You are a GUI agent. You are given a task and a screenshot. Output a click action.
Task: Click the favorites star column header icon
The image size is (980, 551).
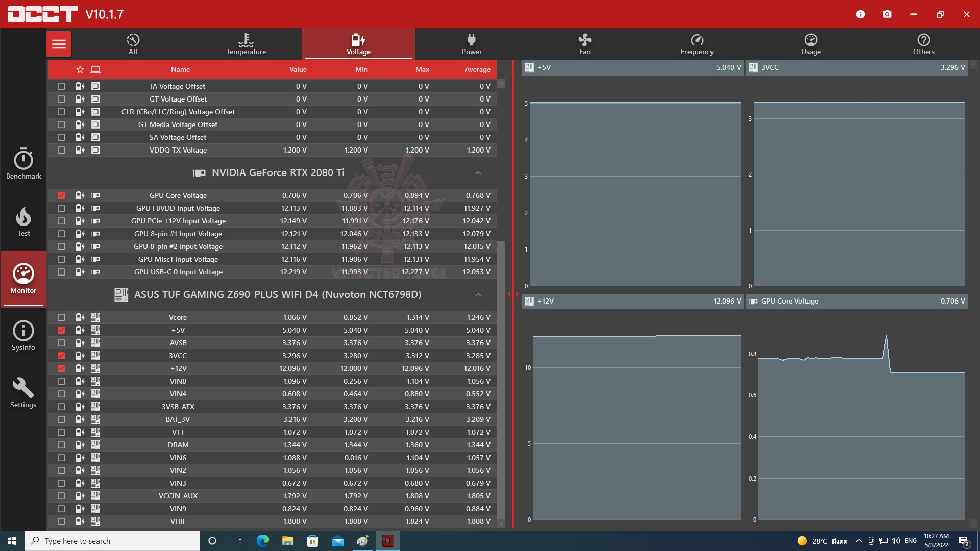[x=80, y=69]
